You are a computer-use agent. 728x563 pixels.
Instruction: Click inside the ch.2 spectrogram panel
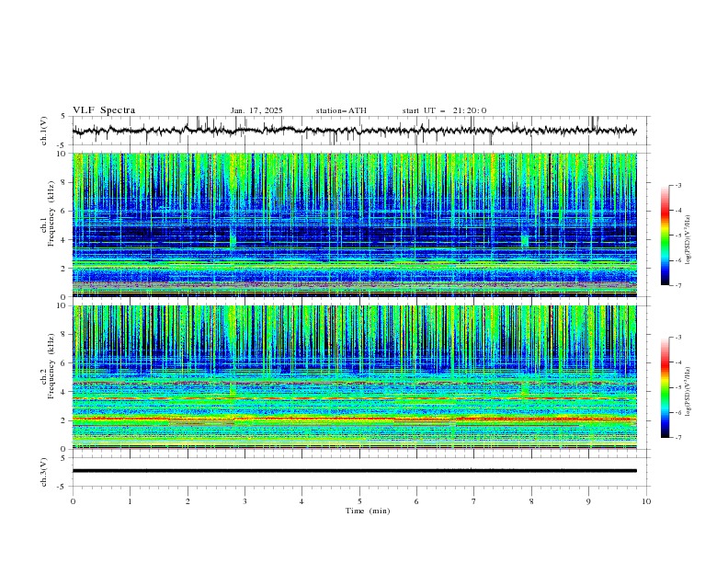(x=355, y=377)
